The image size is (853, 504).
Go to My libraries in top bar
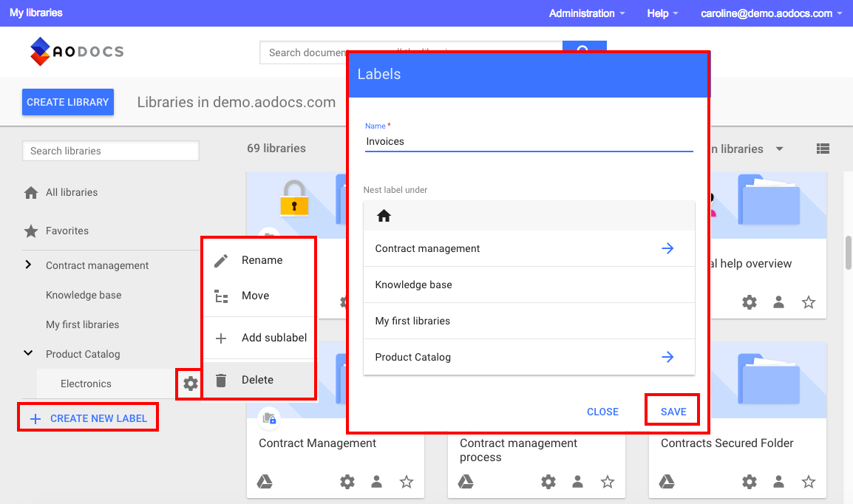click(x=36, y=13)
